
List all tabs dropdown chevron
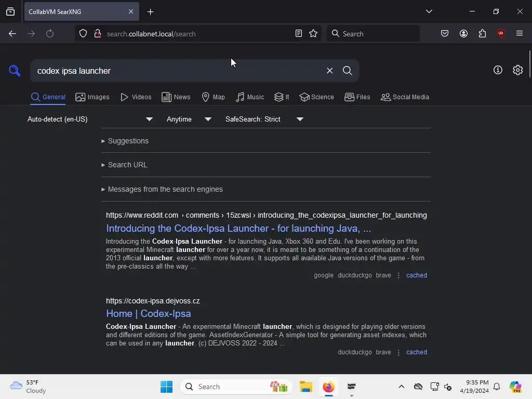(429, 11)
